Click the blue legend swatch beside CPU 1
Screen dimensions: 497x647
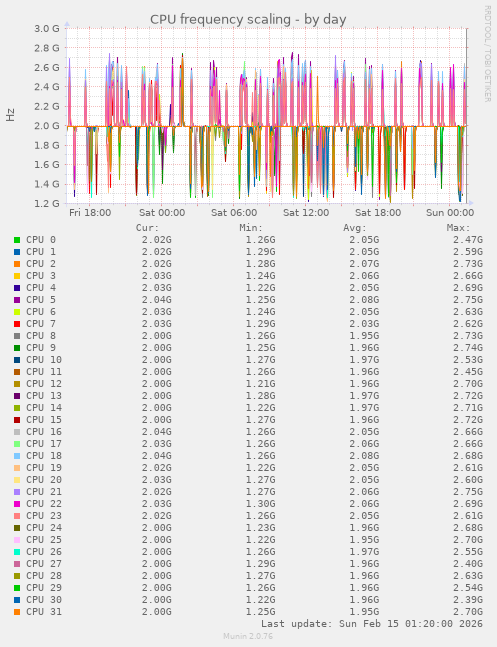[x=17, y=252]
